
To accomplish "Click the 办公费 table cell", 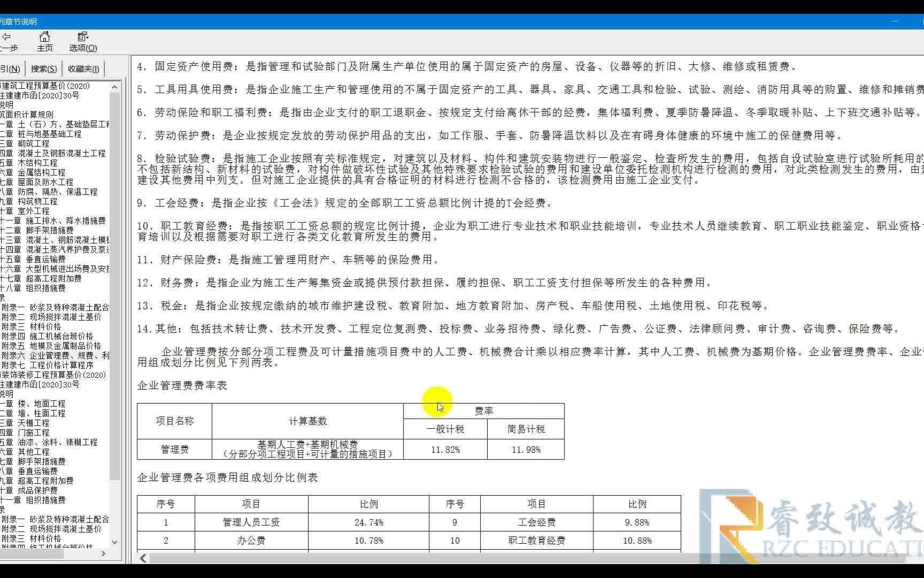I will (x=251, y=541).
